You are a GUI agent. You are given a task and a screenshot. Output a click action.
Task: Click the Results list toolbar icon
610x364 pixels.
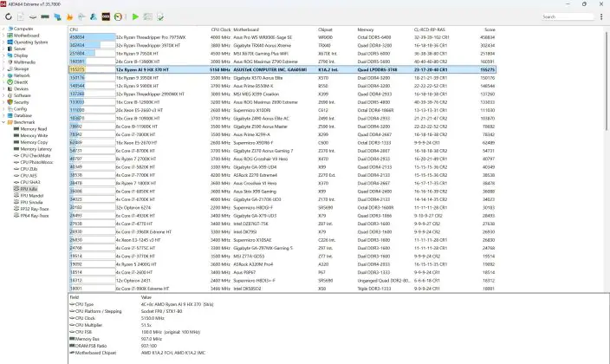coord(148,16)
